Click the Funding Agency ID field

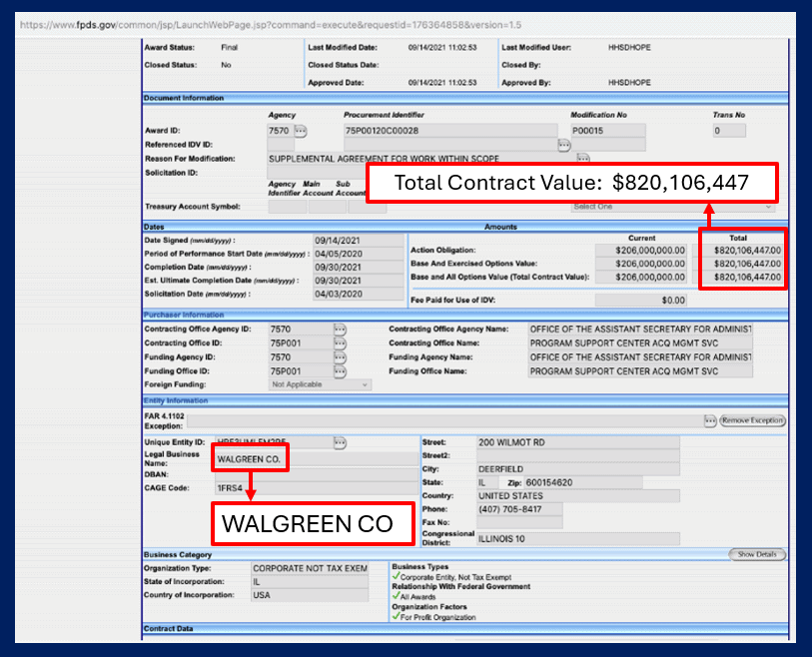(301, 357)
